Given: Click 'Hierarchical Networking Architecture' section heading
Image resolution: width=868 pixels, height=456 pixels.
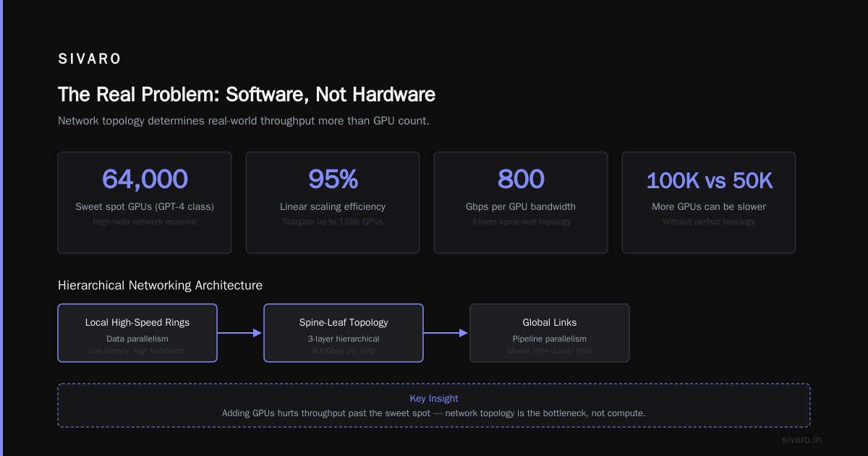Looking at the screenshot, I should (160, 285).
